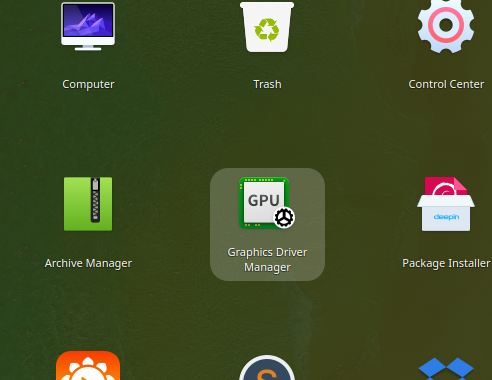Click the "Archive Manager" label

click(88, 263)
